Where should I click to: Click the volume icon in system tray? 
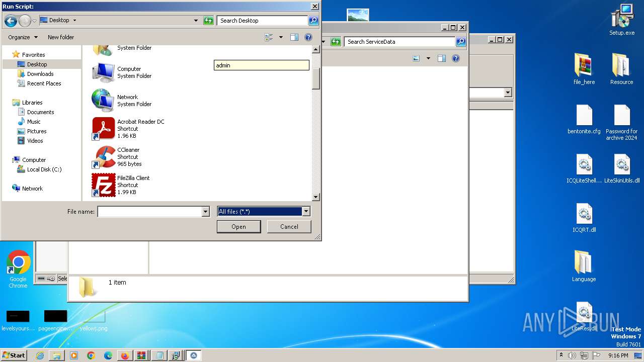click(573, 355)
